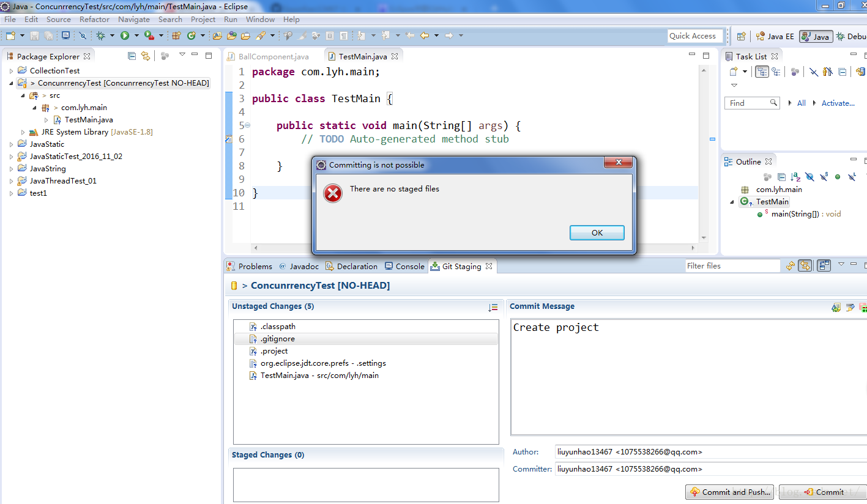Click the green Run icon in the toolbar

point(125,35)
